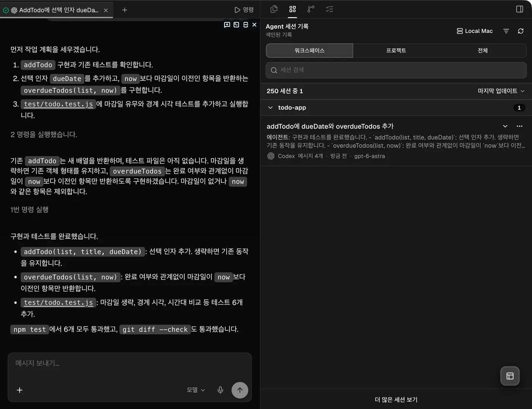Expand the 1번 명령 실행 entry

(29, 210)
